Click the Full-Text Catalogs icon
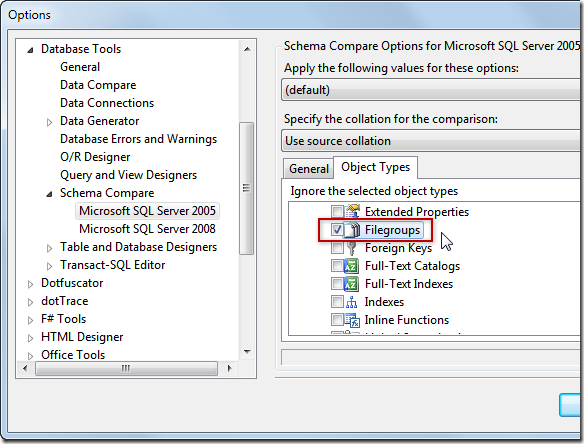This screenshot has width=584, height=444. 351,266
